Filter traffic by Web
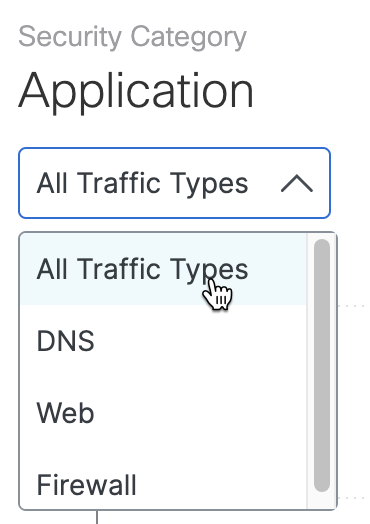 [163, 413]
